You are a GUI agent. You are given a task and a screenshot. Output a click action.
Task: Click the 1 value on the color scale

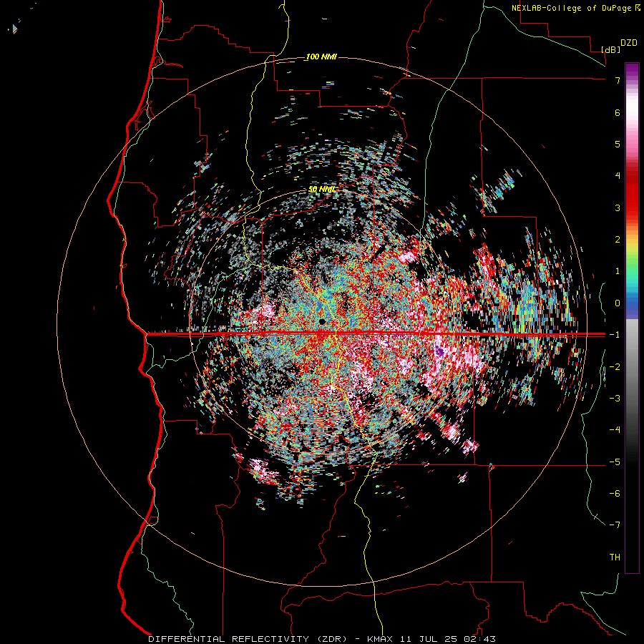[x=618, y=271]
